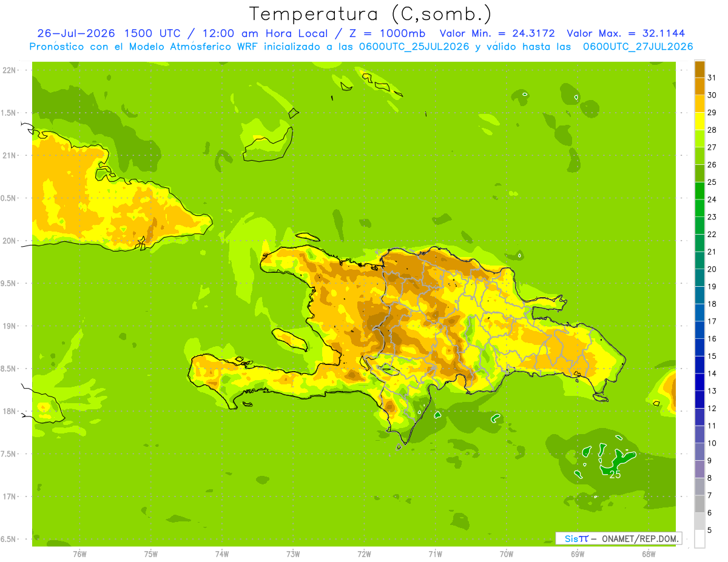Click the "SisTT – ONAMET/REP.DOM." label
The height and width of the screenshot is (562, 728).
pyautogui.click(x=618, y=538)
